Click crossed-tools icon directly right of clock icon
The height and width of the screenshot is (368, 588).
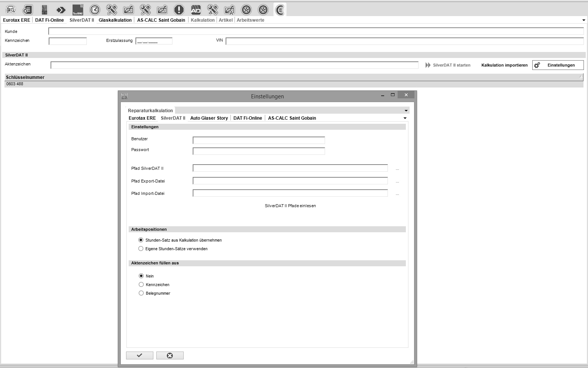pos(111,10)
